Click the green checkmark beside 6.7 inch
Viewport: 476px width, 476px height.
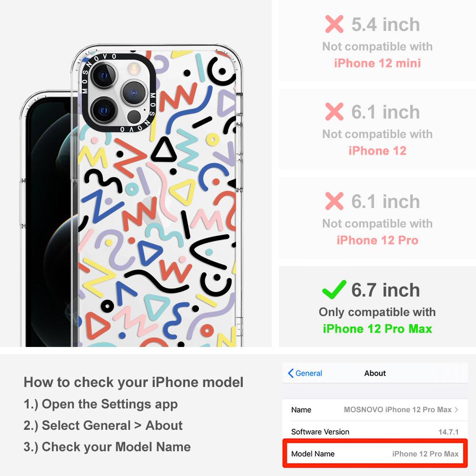(x=334, y=289)
